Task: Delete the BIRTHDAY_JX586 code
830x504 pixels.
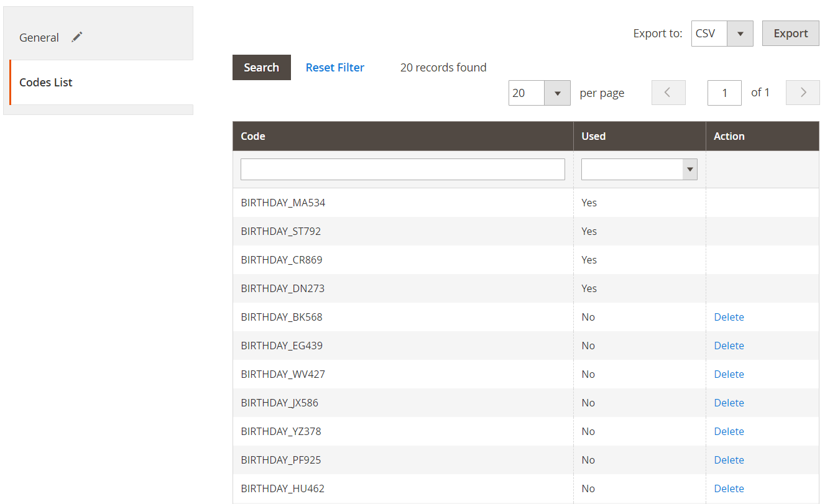Action: click(729, 403)
